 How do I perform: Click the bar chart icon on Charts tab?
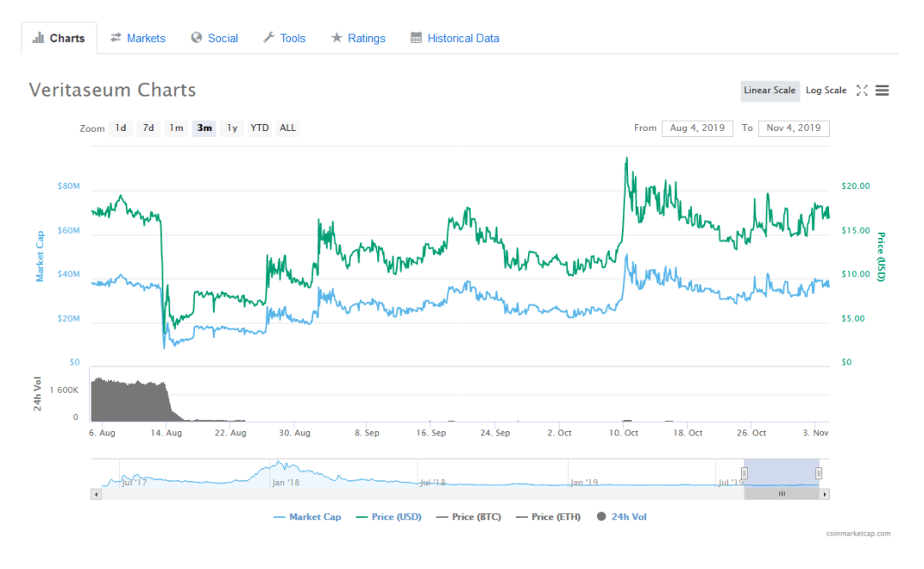click(38, 38)
